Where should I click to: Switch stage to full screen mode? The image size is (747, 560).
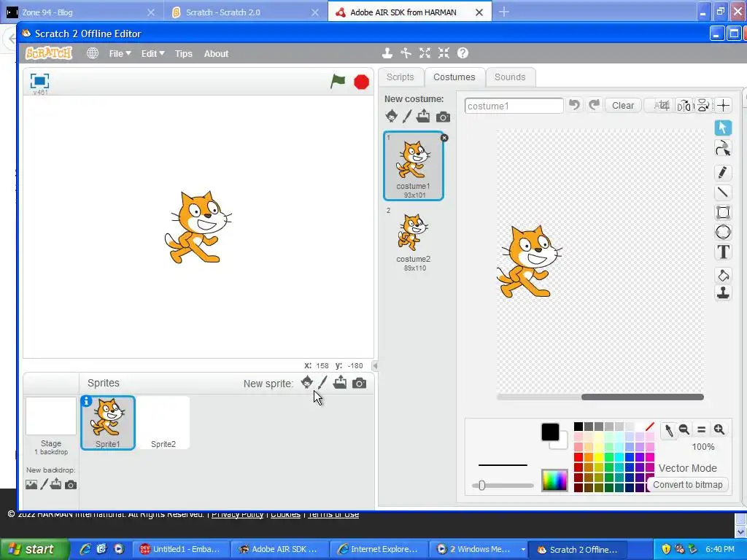pos(39,81)
